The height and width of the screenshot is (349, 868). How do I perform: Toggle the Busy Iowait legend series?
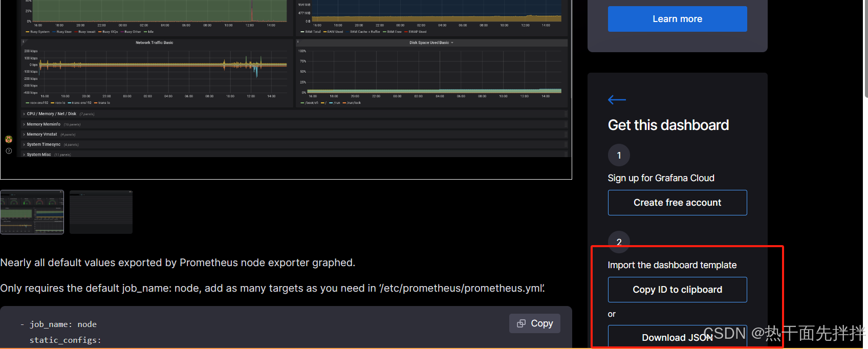click(84, 32)
